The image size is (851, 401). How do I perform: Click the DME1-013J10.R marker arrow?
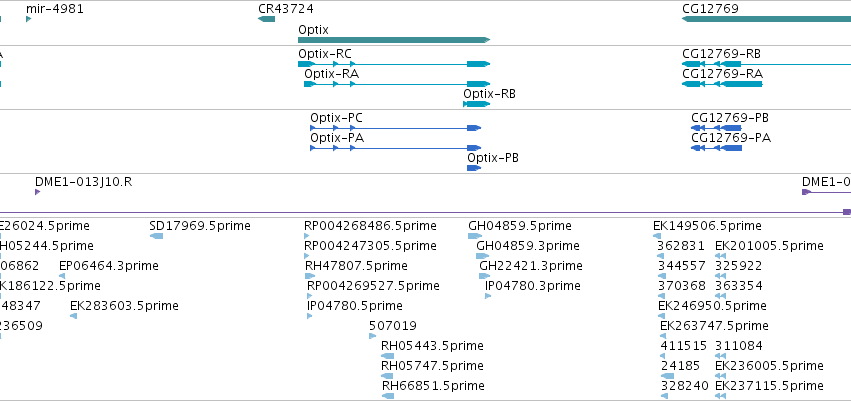point(37,192)
